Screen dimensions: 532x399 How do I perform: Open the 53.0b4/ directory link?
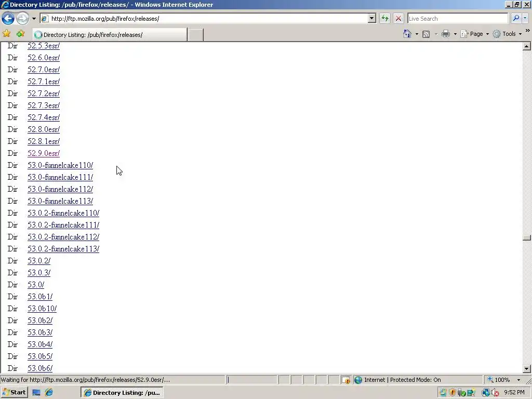tap(40, 344)
